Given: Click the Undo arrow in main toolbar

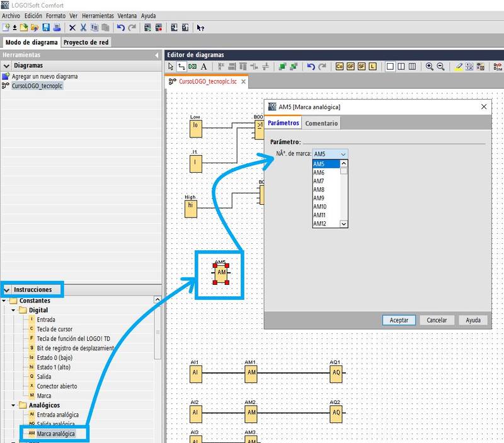Looking at the screenshot, I should point(120,28).
